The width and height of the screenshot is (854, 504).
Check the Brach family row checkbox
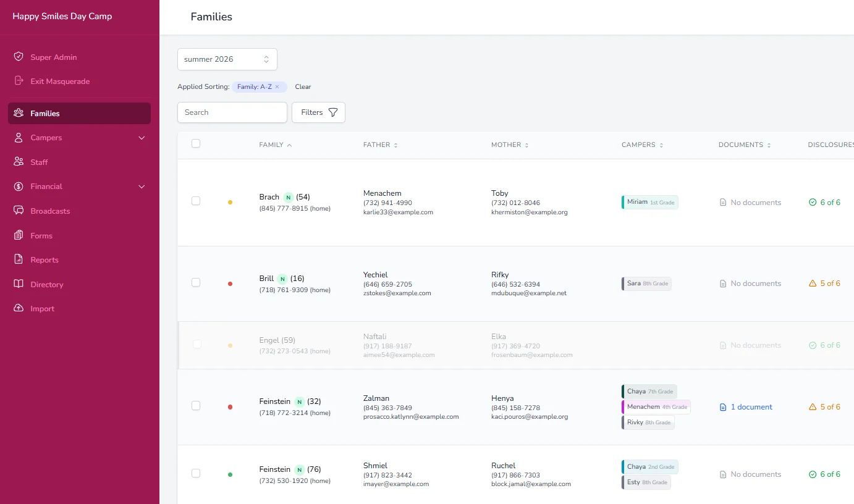tap(196, 201)
